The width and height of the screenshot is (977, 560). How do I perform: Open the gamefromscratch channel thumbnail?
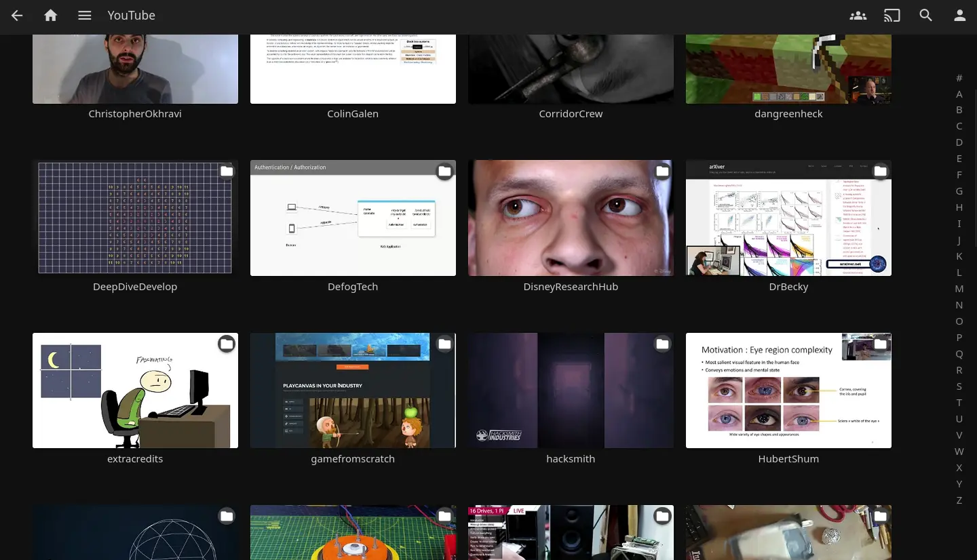click(353, 391)
